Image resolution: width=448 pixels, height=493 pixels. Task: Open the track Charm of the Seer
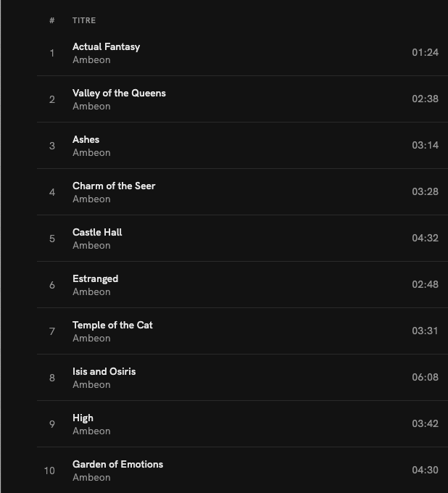tap(114, 186)
